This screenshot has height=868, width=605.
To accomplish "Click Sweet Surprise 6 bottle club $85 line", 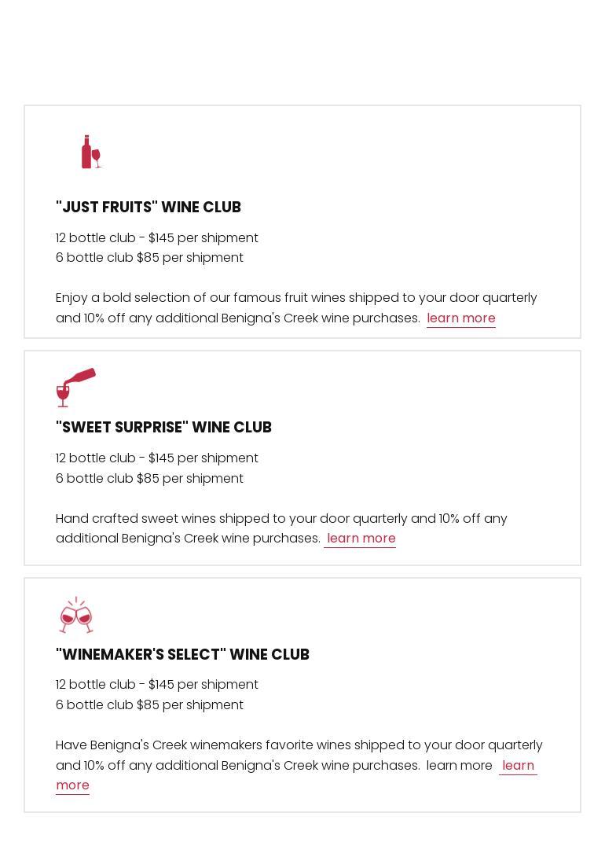I will pos(149,479).
